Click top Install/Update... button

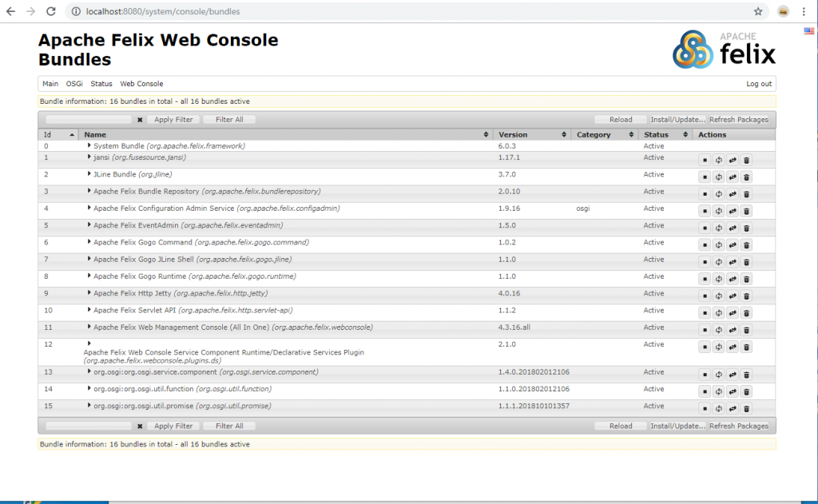click(677, 120)
